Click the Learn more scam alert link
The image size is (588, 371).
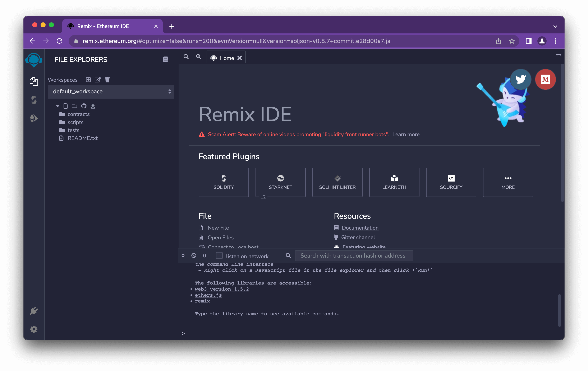tap(406, 134)
